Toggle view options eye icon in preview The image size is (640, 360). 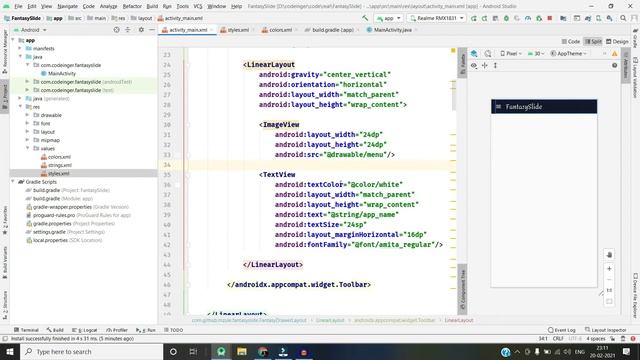tap(474, 65)
